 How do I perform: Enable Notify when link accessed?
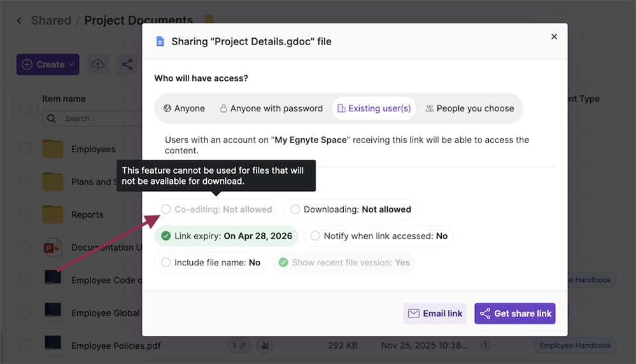pyautogui.click(x=378, y=236)
